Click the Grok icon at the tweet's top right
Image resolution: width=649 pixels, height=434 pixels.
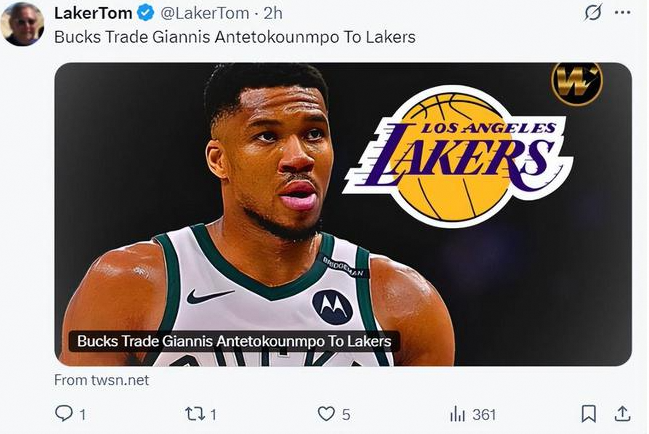[593, 13]
